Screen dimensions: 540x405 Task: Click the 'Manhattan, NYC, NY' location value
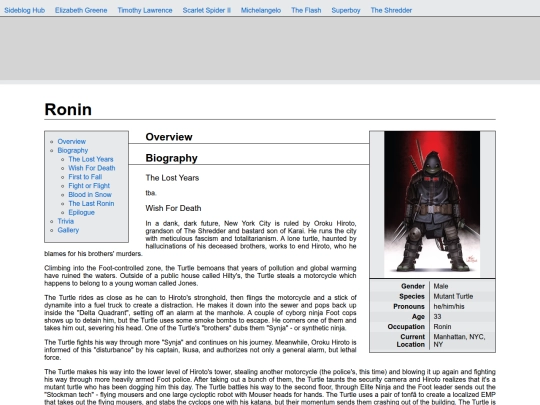459,341
